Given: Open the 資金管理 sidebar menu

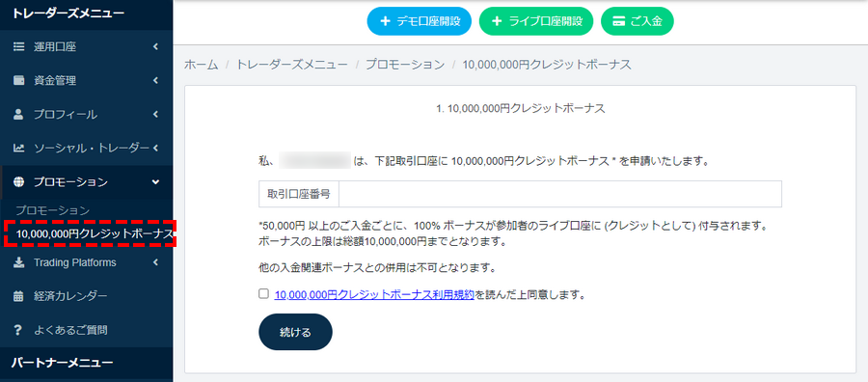Looking at the screenshot, I should pos(87,81).
